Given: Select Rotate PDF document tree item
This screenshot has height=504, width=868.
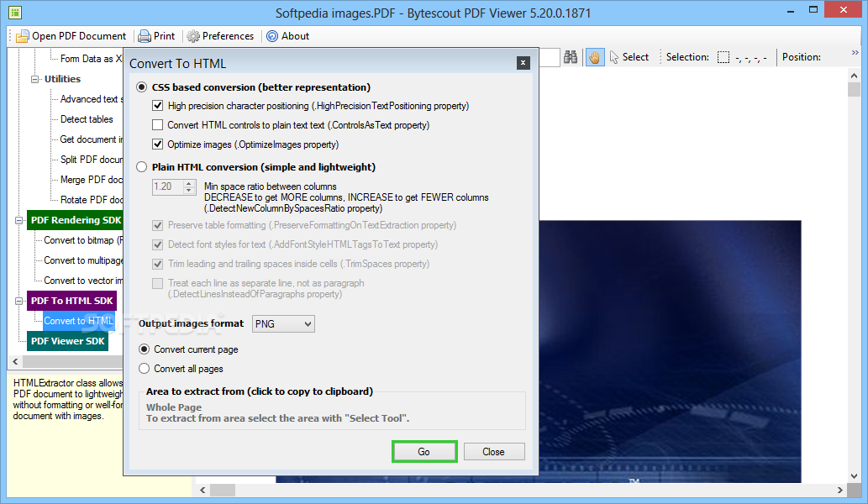Looking at the screenshot, I should click(92, 200).
